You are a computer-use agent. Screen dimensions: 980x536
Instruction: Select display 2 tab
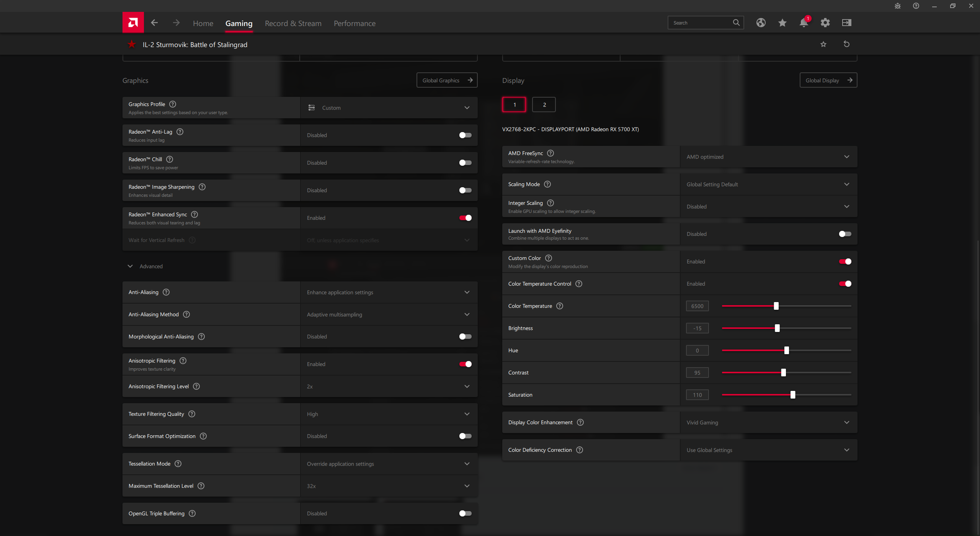point(544,105)
